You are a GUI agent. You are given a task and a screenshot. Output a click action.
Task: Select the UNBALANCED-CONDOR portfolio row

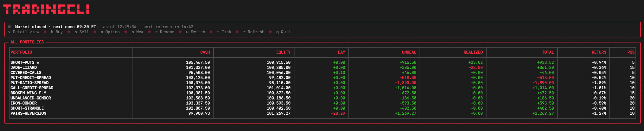[322, 98]
